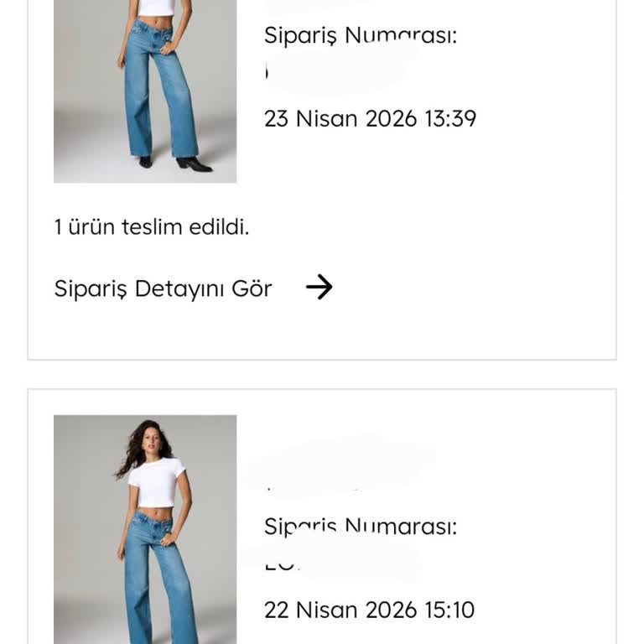Image resolution: width=644 pixels, height=644 pixels.
Task: Click the black boots in the first product photo
Action: (x=193, y=163)
